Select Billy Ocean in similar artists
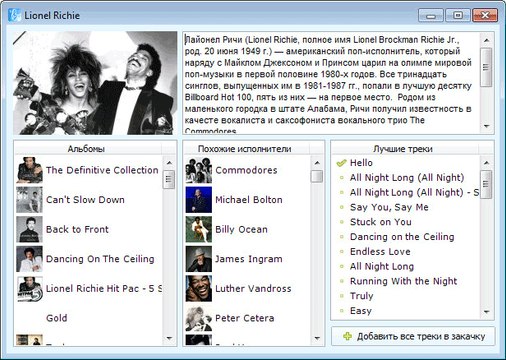Screen dimensions: 506x360 (x=241, y=229)
